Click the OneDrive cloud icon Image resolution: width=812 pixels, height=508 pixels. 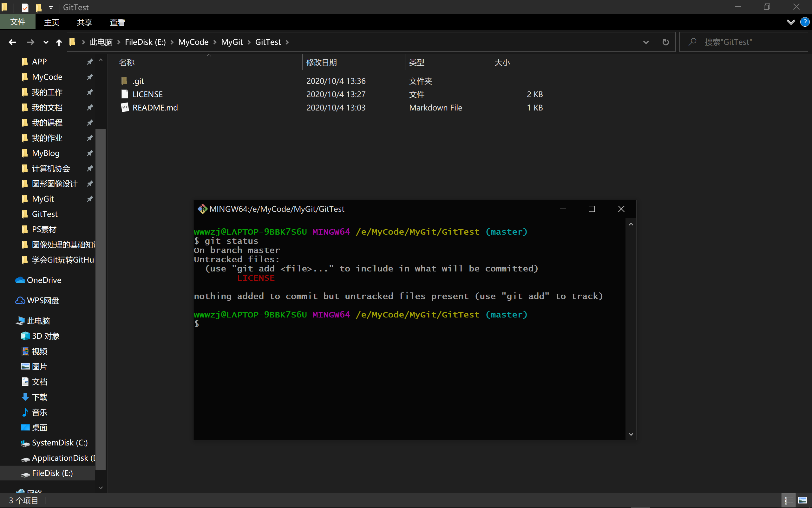pyautogui.click(x=20, y=280)
